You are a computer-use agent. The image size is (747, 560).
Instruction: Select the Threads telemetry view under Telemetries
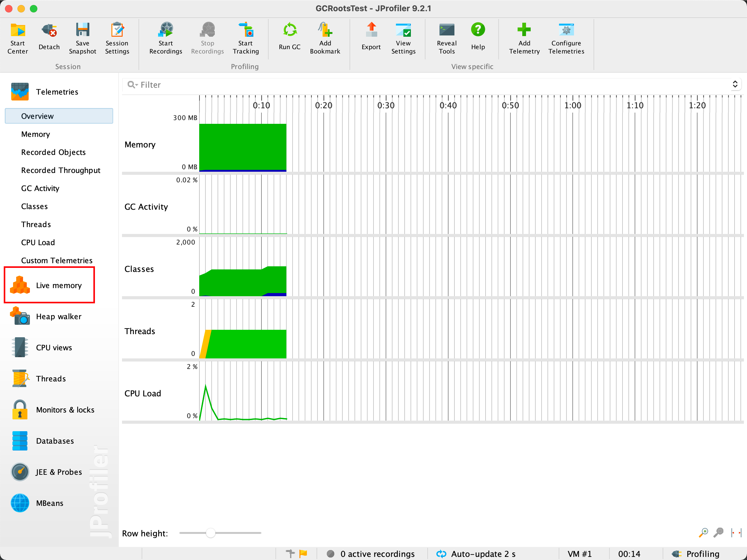(36, 224)
